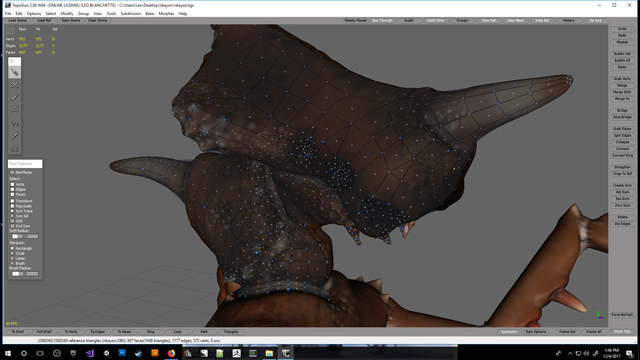The image size is (640, 360).
Task: Toggle the Excl Sym checkbox
Action: pyautogui.click(x=12, y=226)
